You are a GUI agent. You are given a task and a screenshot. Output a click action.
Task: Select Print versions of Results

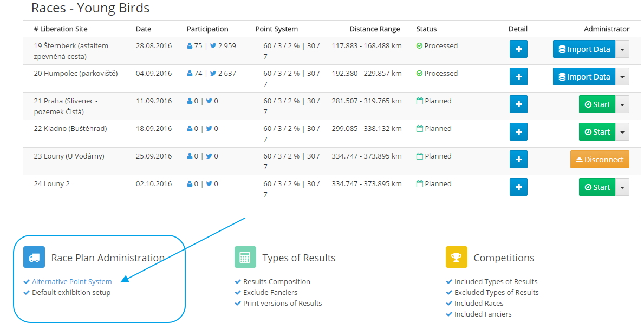(x=282, y=303)
